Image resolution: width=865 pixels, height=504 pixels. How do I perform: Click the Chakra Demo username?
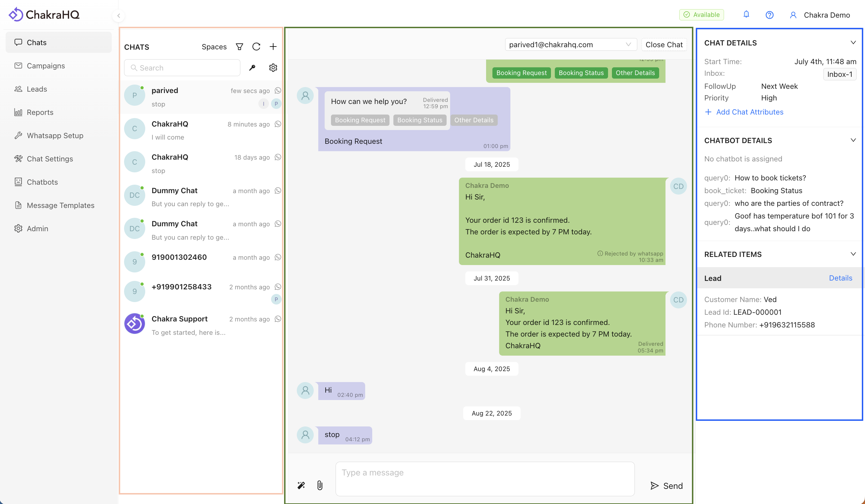(x=827, y=15)
